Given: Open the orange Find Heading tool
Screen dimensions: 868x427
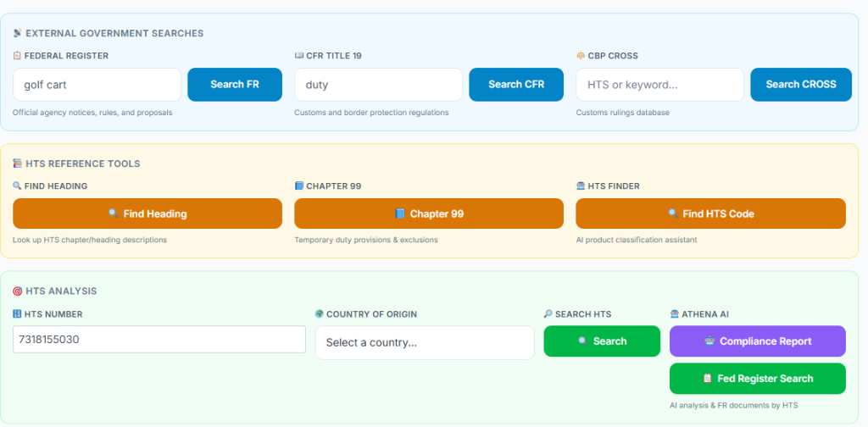Looking at the screenshot, I should pos(147,213).
